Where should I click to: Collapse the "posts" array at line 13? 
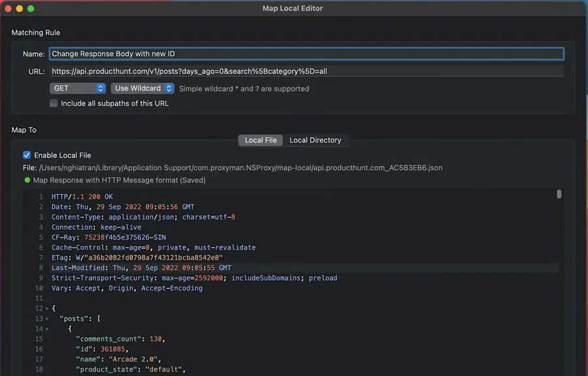pos(47,319)
